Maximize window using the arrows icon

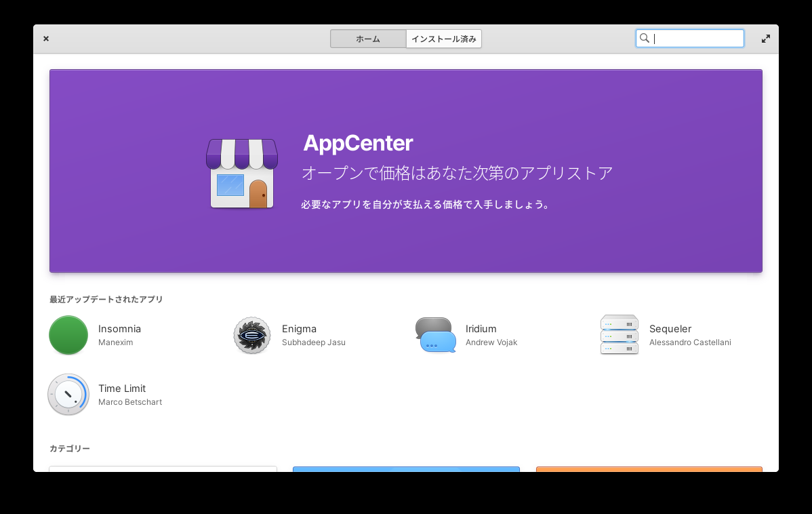(765, 39)
